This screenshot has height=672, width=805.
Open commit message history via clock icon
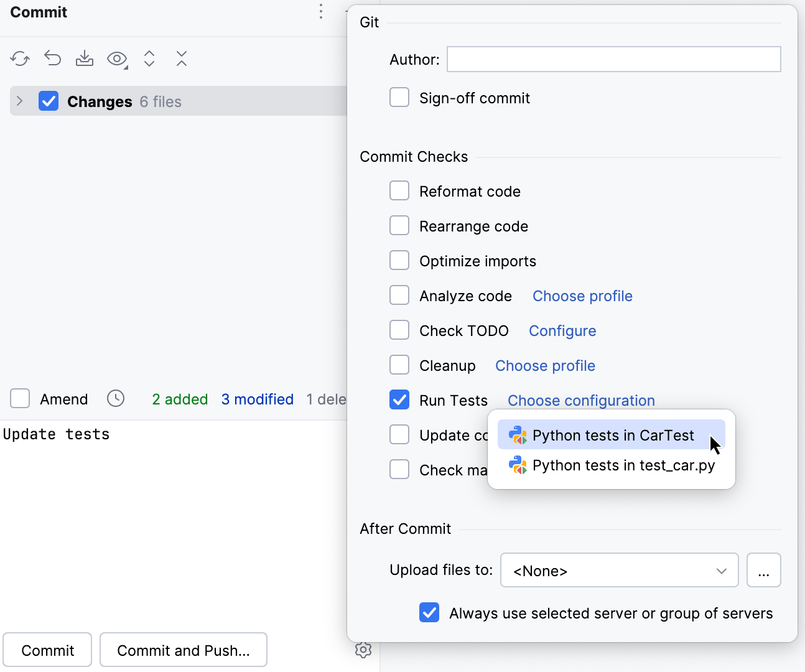tap(116, 399)
